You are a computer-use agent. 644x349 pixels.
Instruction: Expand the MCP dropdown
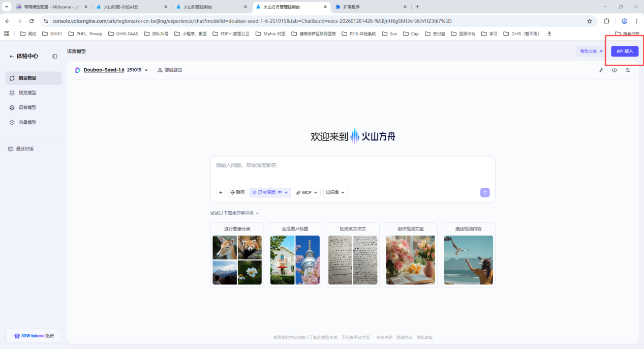click(x=306, y=192)
